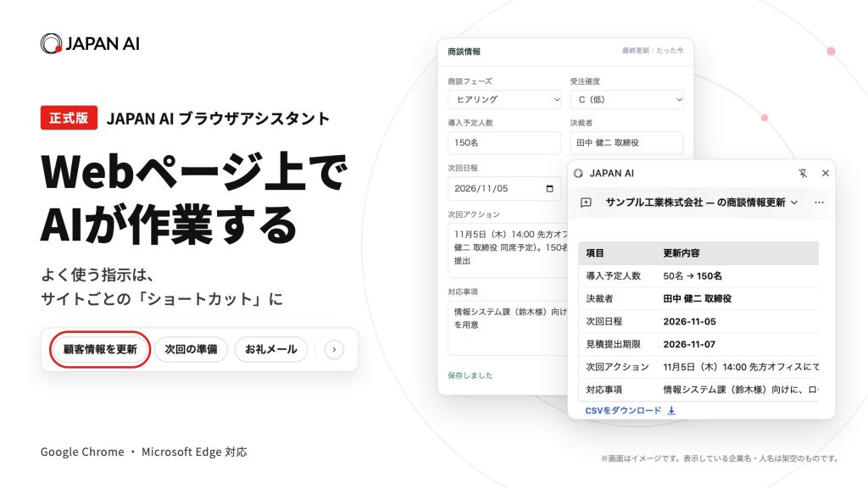Click the 保存しました status text
Viewport: 868px width, 488px height.
(470, 375)
